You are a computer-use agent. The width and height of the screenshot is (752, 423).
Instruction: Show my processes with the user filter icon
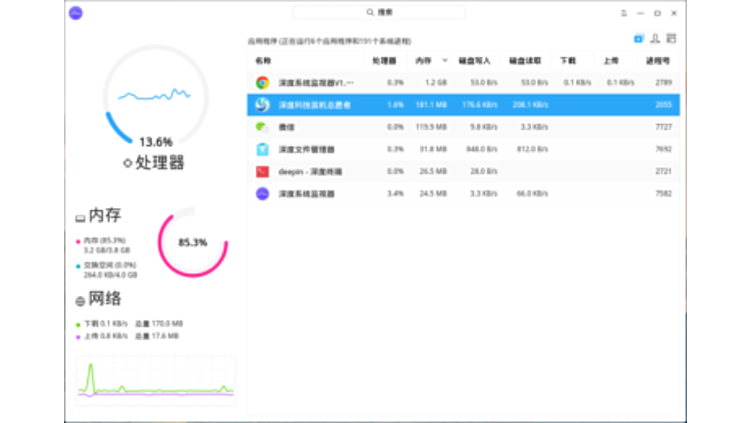tap(655, 38)
